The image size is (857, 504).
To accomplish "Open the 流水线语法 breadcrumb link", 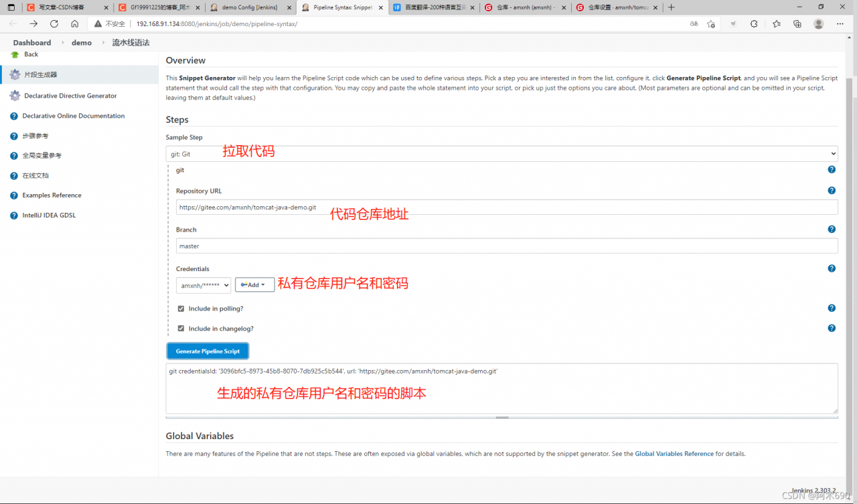I will [131, 43].
